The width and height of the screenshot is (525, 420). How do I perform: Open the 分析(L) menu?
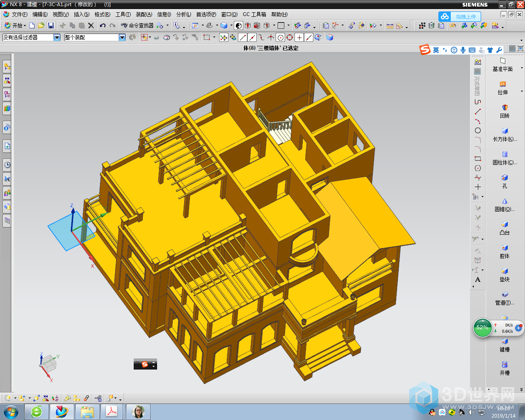[x=183, y=14]
